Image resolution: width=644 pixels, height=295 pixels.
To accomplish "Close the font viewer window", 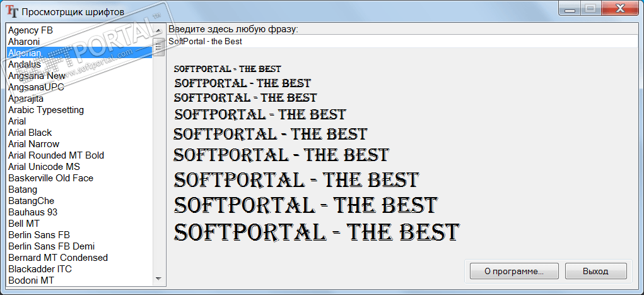I will coord(621,8).
